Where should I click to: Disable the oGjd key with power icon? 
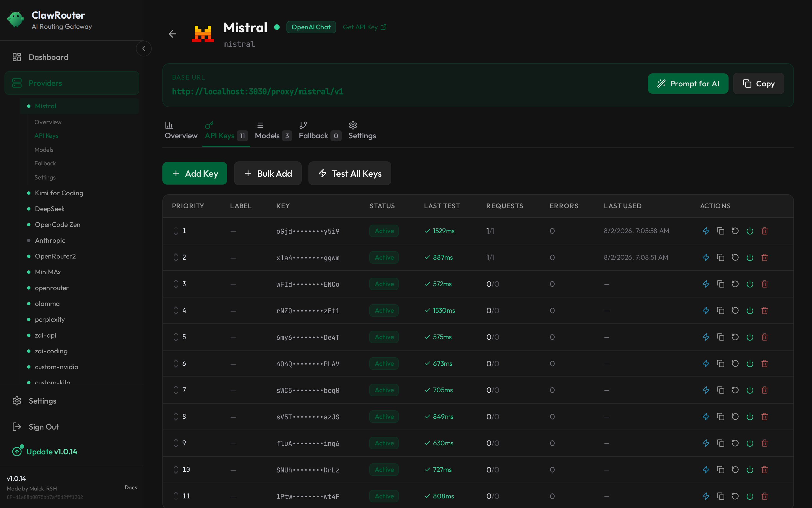(x=750, y=231)
